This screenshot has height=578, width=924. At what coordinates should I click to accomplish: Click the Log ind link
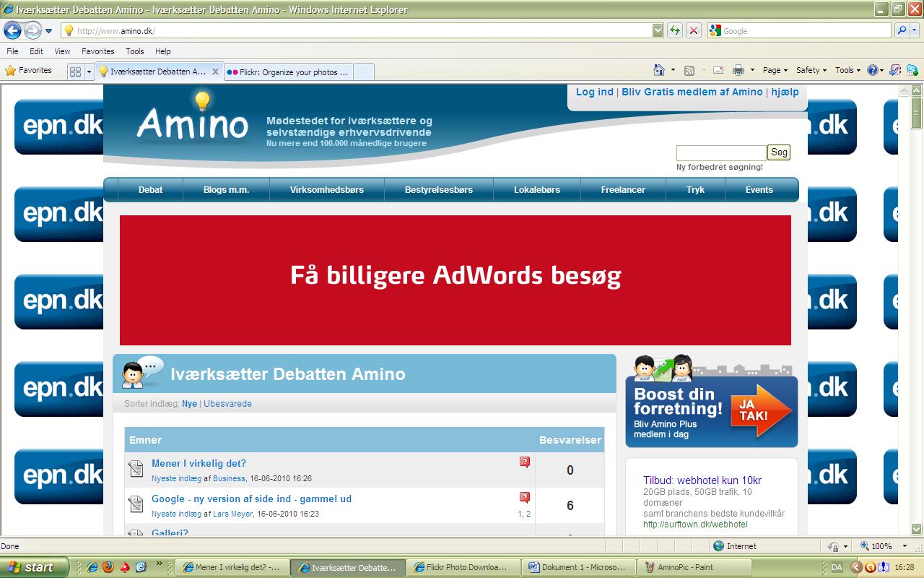pyautogui.click(x=595, y=92)
